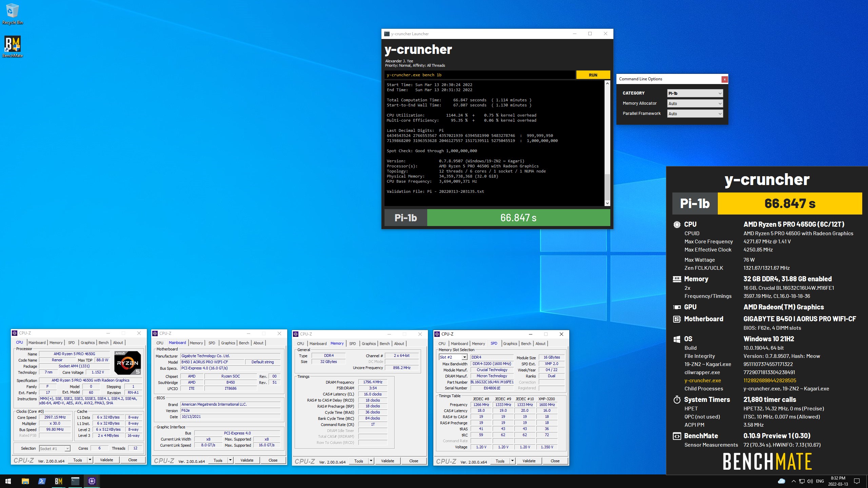Open the volume speaker tray icon
Viewport: 868px width, 488px height.
(810, 481)
